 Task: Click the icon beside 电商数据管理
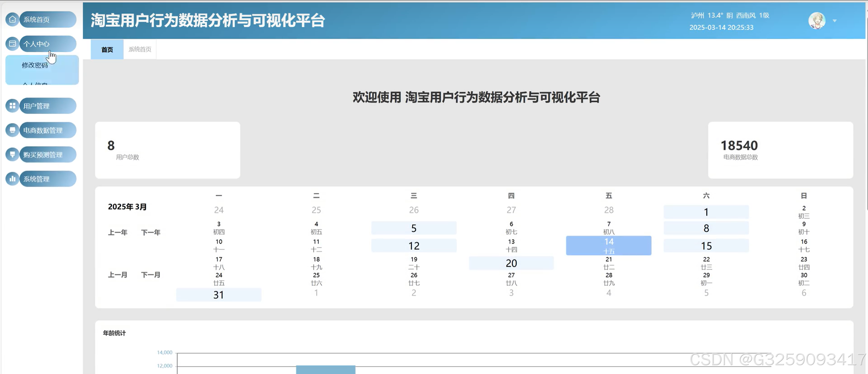coord(12,130)
